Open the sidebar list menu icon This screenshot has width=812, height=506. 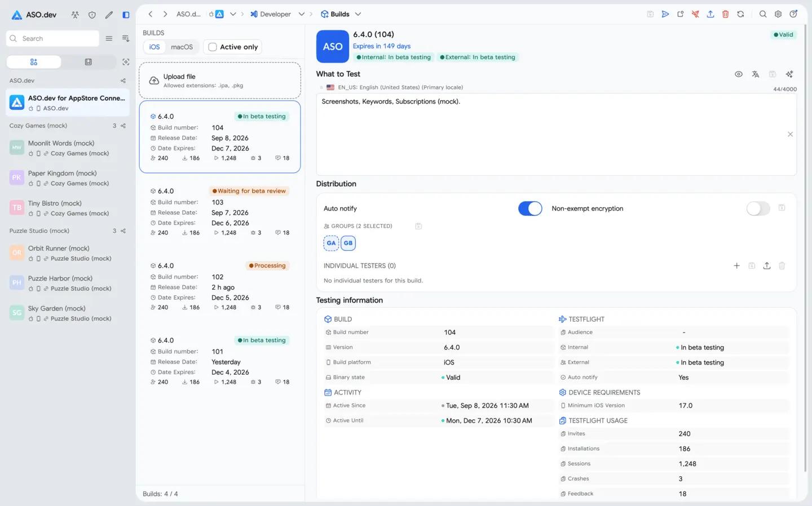pyautogui.click(x=109, y=38)
